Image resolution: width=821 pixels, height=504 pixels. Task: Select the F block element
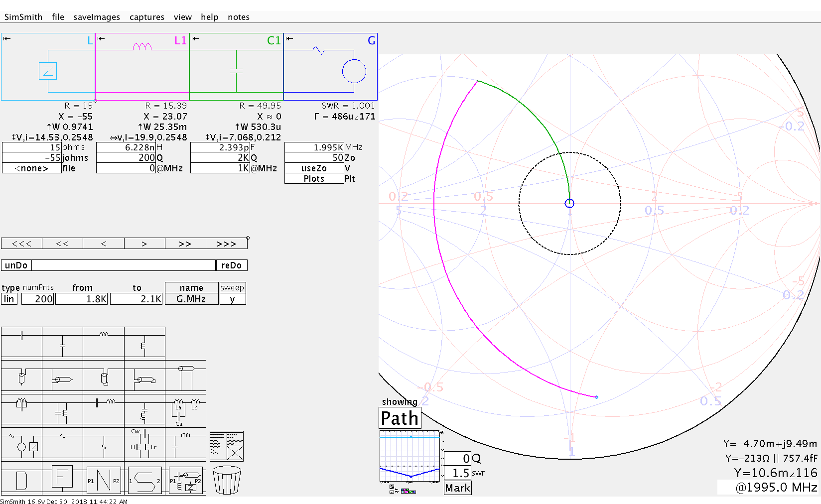pyautogui.click(x=62, y=479)
